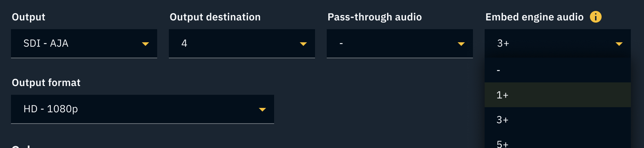The width and height of the screenshot is (644, 148).
Task: Open the Pass-through audio dropdown
Action: point(399,43)
